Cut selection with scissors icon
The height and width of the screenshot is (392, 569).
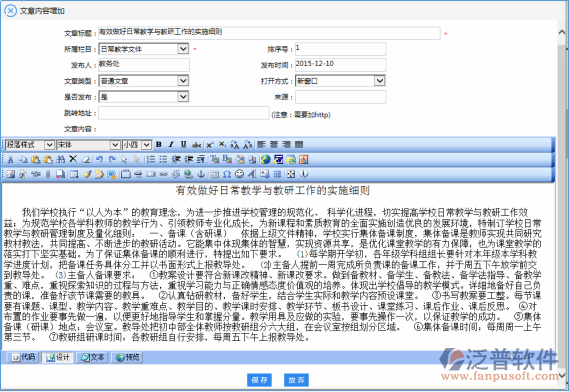(10, 159)
